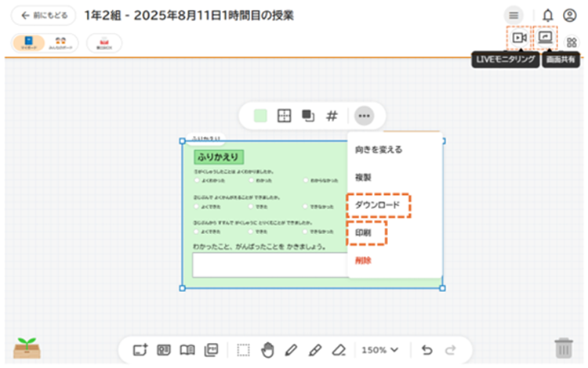Viewport: 588px width, 368px height.
Task: Open the 150% zoom level dropdown
Action: click(x=379, y=350)
